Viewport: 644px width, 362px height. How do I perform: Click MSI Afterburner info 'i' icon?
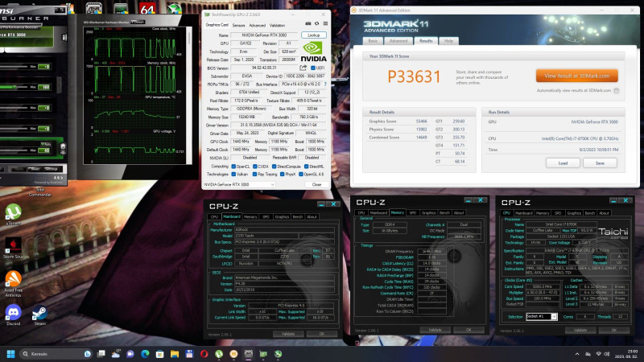coord(64,37)
